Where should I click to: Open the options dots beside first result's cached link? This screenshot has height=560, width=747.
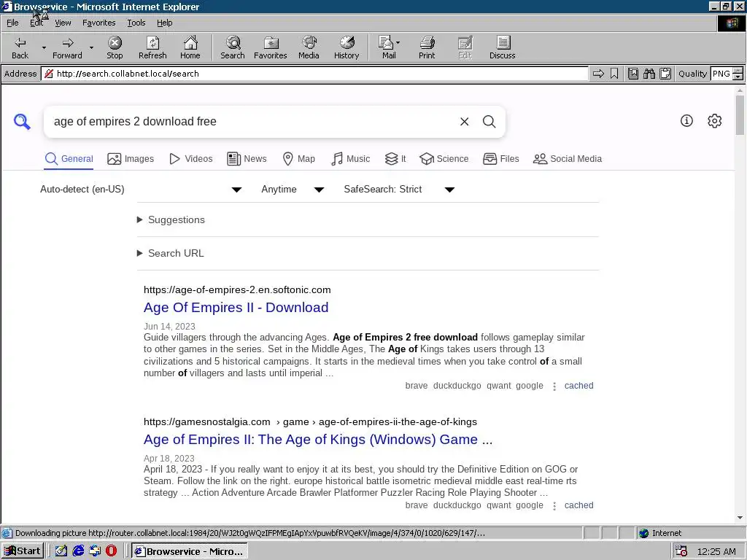(x=554, y=386)
